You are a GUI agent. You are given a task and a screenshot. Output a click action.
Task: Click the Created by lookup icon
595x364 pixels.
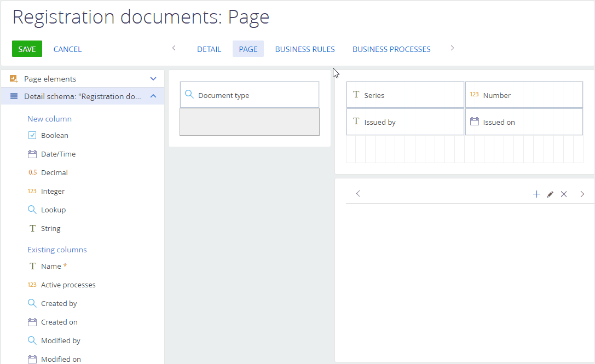(32, 303)
